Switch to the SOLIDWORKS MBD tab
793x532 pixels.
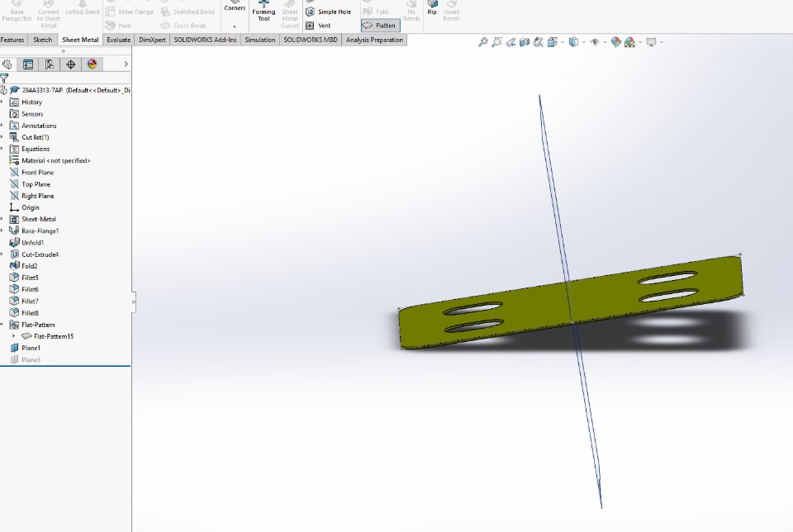(310, 40)
